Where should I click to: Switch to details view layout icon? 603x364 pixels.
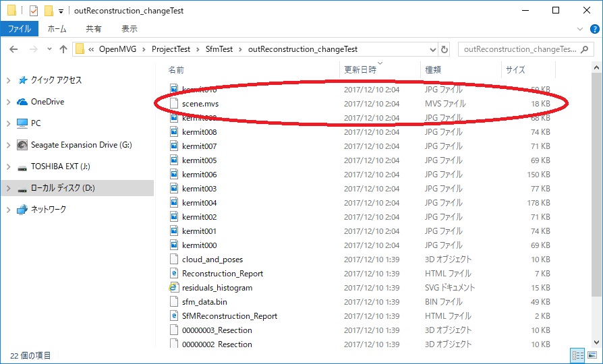click(x=577, y=355)
